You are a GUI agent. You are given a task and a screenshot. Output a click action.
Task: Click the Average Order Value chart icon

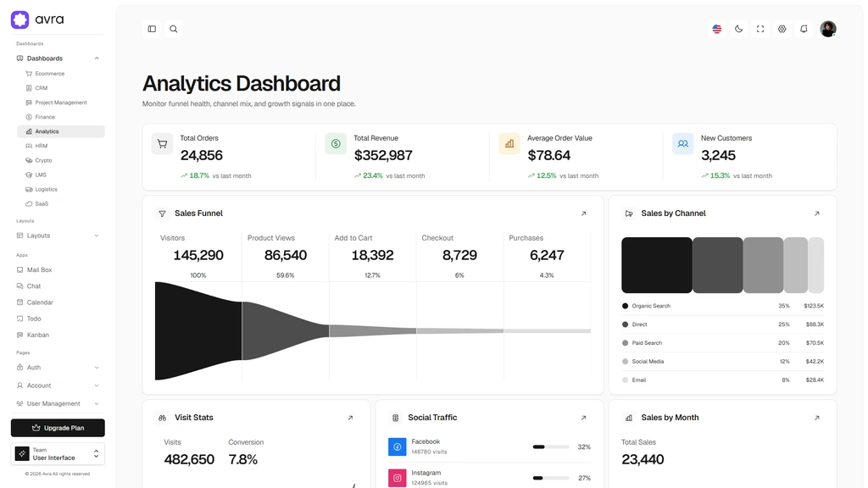pos(509,144)
